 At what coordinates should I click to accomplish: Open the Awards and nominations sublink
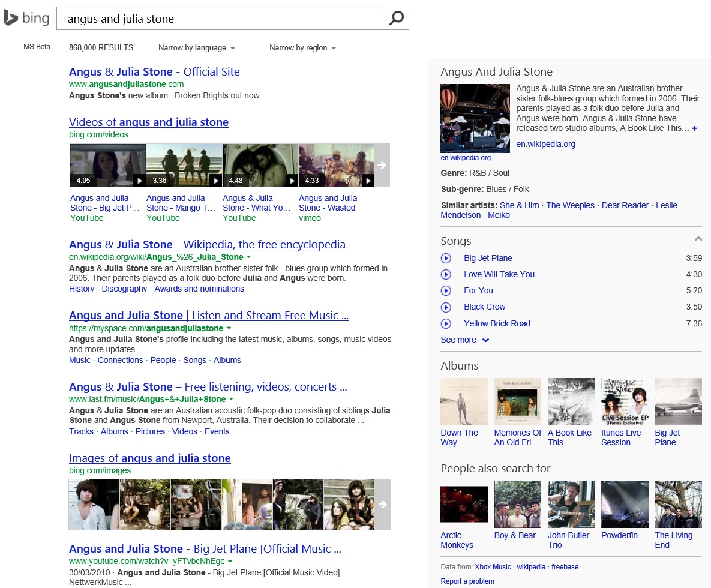point(199,289)
